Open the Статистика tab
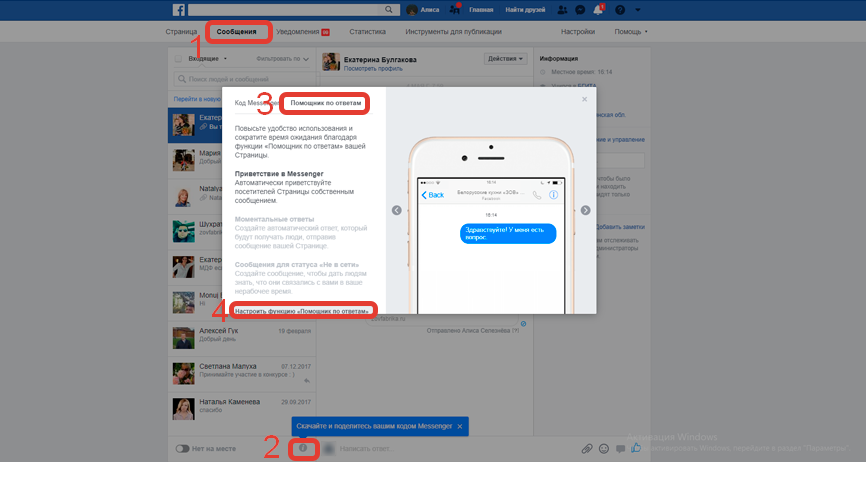This screenshot has width=866, height=499. point(367,32)
